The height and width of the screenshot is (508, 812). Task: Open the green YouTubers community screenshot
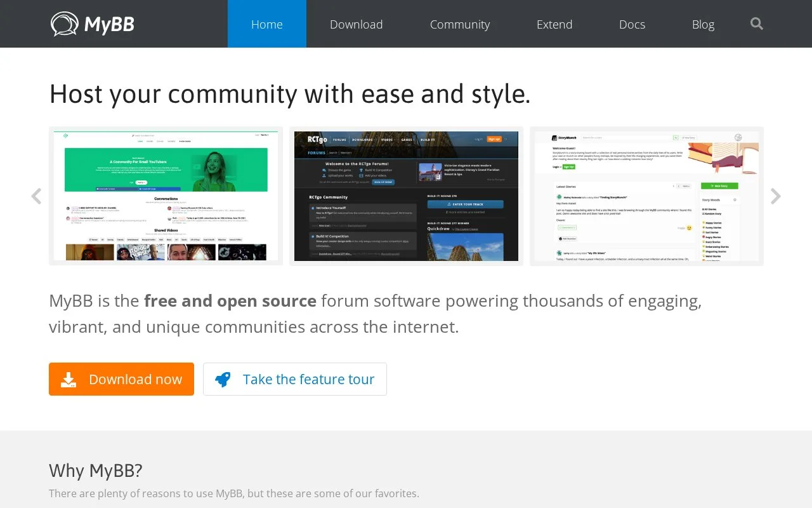pos(166,196)
